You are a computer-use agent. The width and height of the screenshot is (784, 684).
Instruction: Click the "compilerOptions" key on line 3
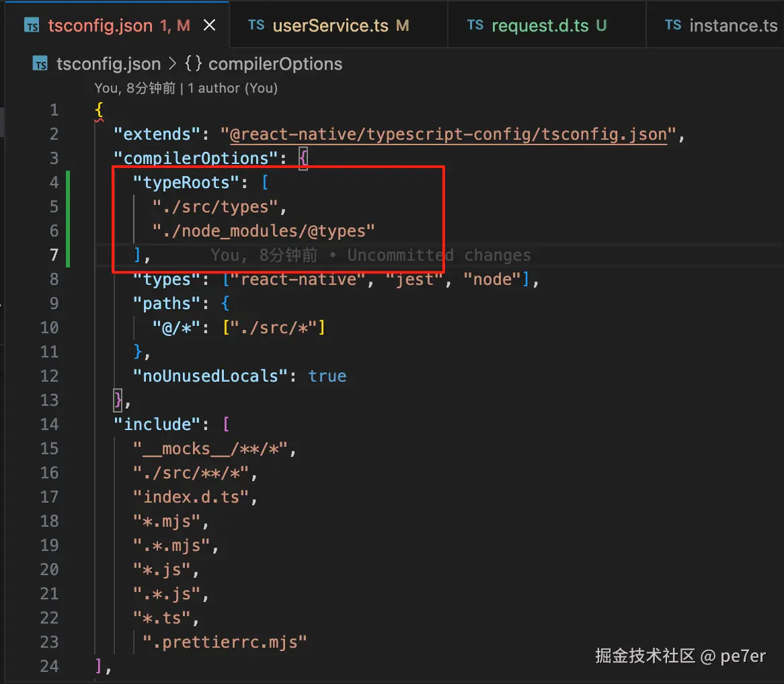[196, 159]
